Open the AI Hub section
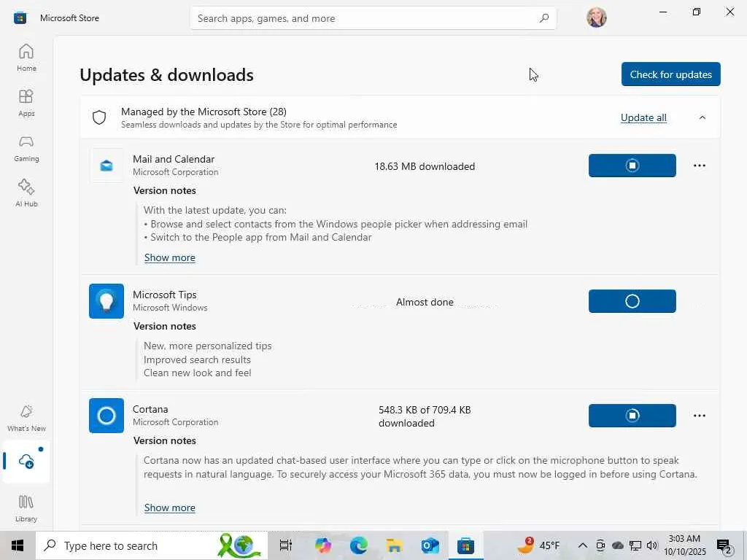Image resolution: width=747 pixels, height=560 pixels. coord(26,193)
